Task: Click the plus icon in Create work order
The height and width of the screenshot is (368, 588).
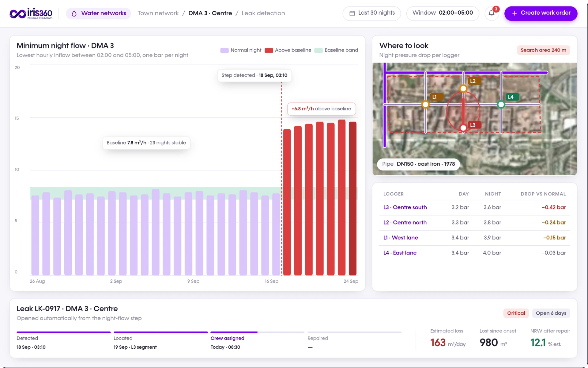Action: pyautogui.click(x=514, y=13)
